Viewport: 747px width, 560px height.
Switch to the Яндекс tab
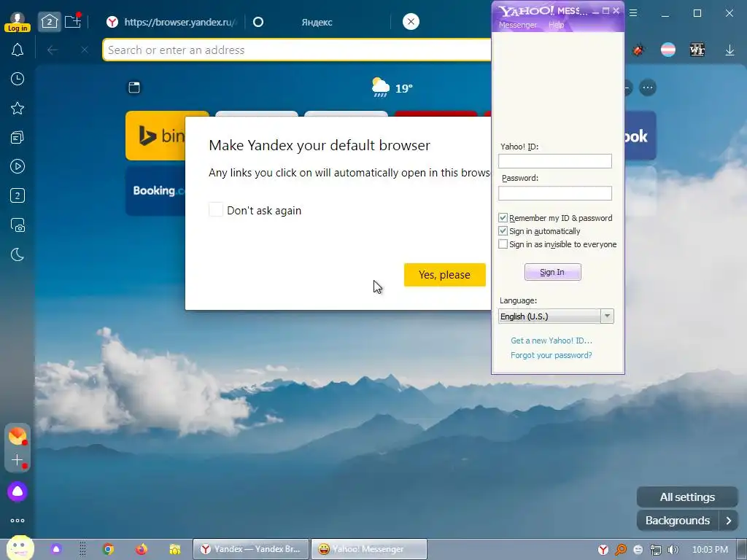point(317,22)
